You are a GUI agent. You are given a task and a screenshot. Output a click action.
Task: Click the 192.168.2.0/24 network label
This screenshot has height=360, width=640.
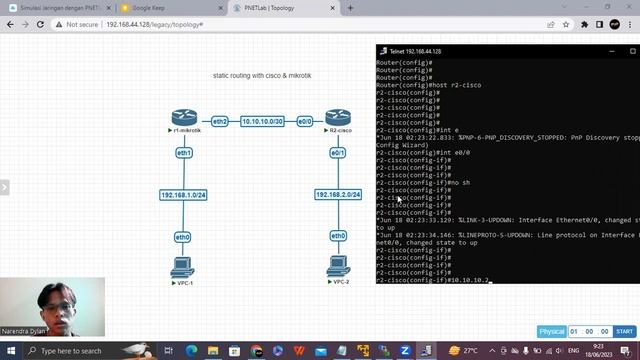pos(338,195)
